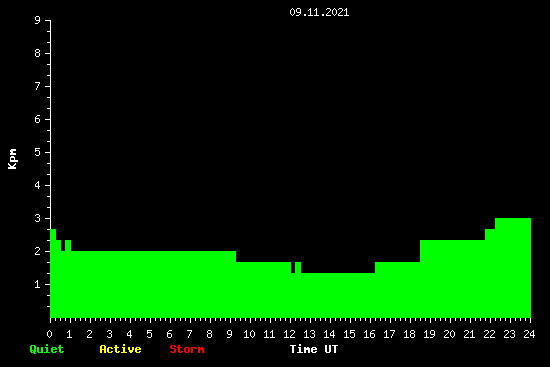Click the 5 value on Kp axis
The image size is (550, 367).
[38, 152]
